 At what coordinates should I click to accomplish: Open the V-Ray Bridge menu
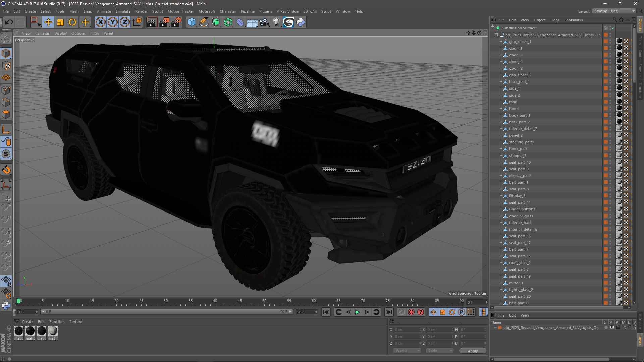coord(287,11)
